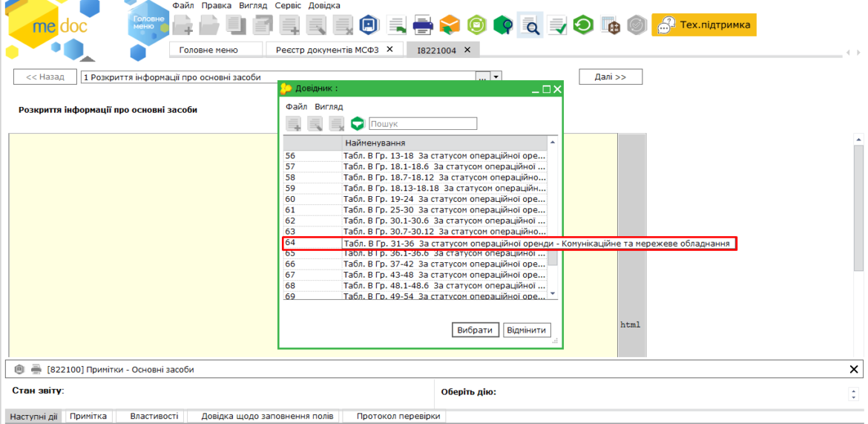This screenshot has width=868, height=424.
Task: Open the Довідка menu
Action: point(324,5)
